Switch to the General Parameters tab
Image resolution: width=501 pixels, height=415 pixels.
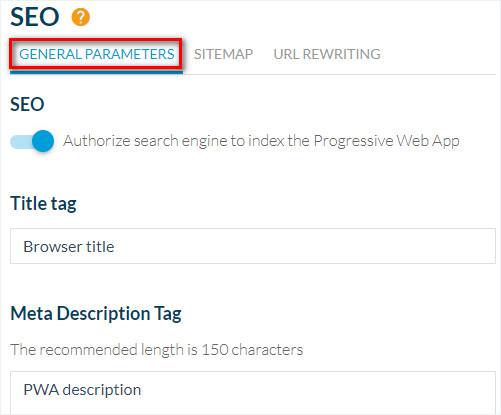point(97,54)
